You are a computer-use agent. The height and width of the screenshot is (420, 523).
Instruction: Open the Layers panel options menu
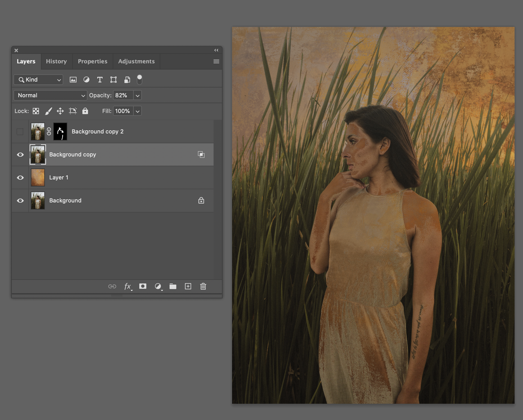pos(216,61)
